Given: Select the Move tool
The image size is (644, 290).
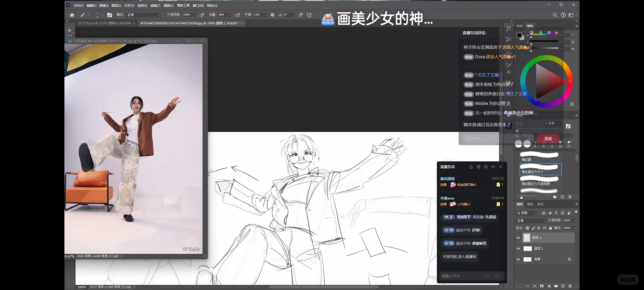Looking at the screenshot, I should 69,30.
